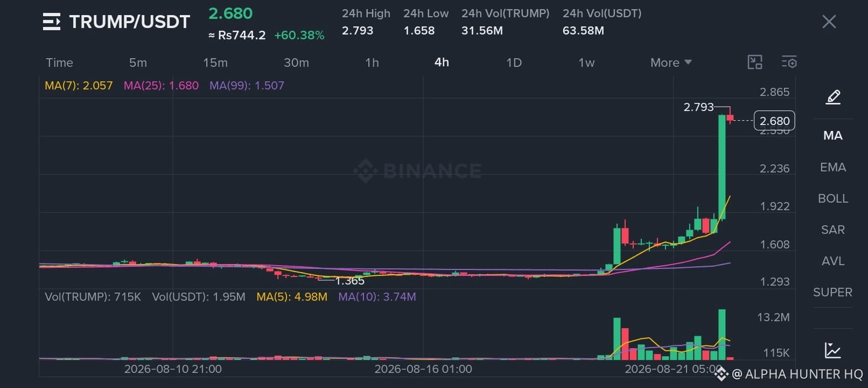Click the MA(7): 2.057 legend
Screen dimensions: 868x388
tap(79, 86)
